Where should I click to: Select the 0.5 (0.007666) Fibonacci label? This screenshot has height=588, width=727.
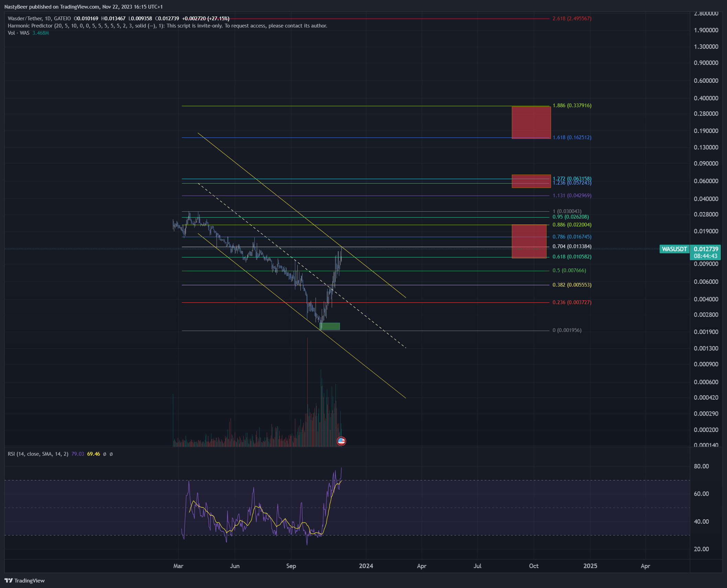tap(569, 270)
